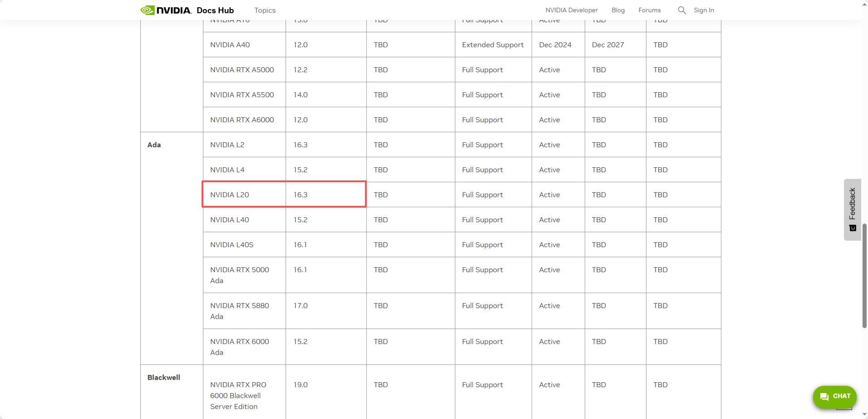This screenshot has height=419, width=868.
Task: Open the Forums link
Action: [649, 10]
